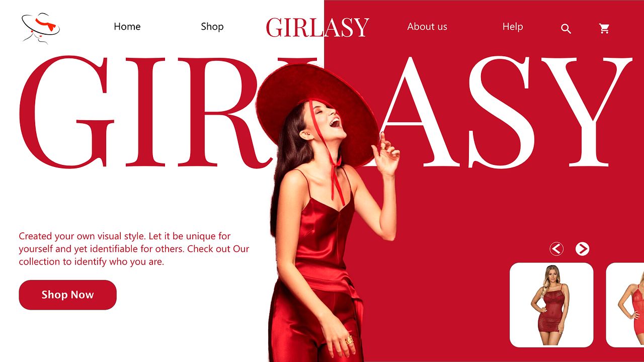Navigate to the Home menu item

(127, 27)
